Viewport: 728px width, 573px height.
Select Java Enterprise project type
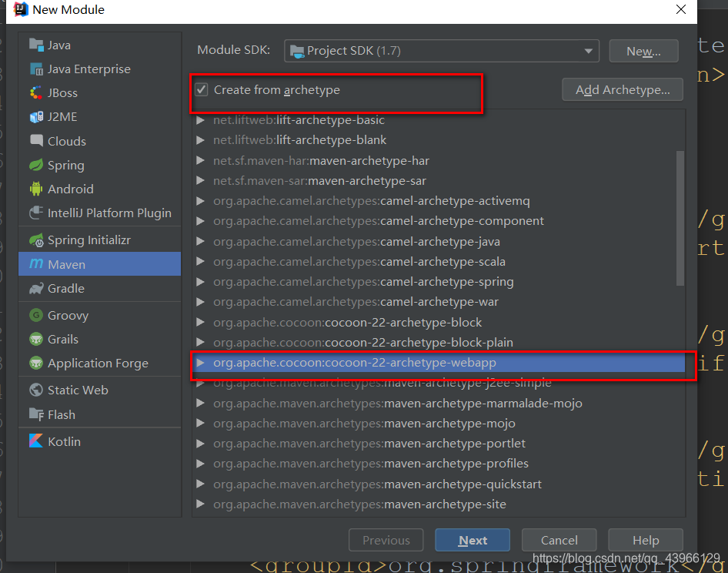[x=100, y=69]
